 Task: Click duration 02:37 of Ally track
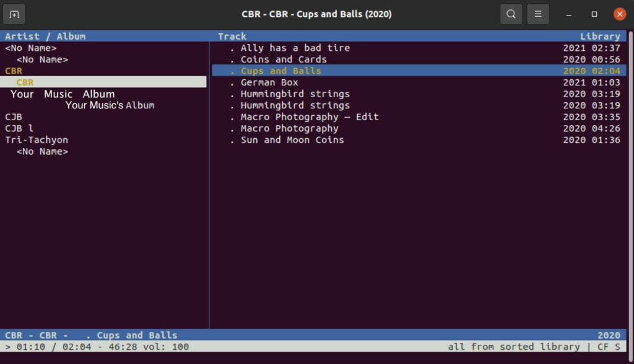[x=606, y=48]
